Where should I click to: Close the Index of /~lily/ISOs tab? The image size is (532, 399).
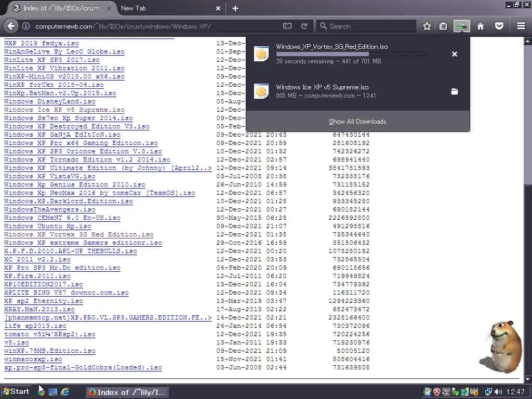[x=109, y=8]
